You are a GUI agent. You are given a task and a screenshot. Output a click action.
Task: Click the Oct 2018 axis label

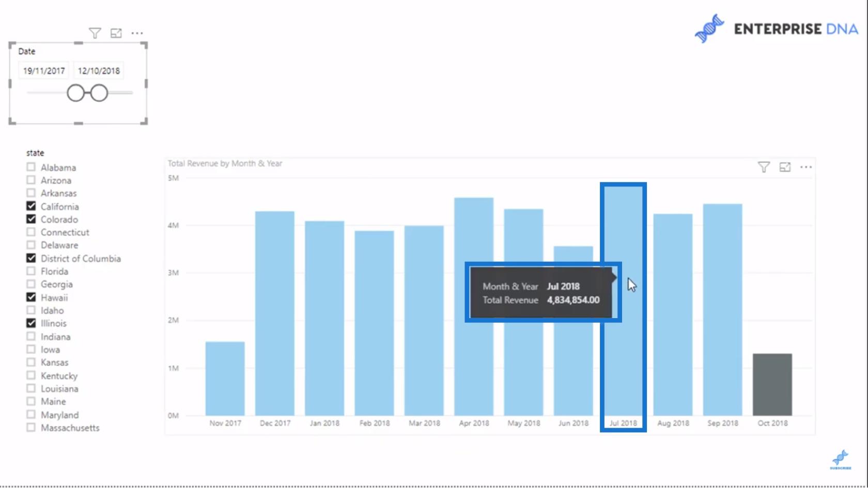click(772, 423)
